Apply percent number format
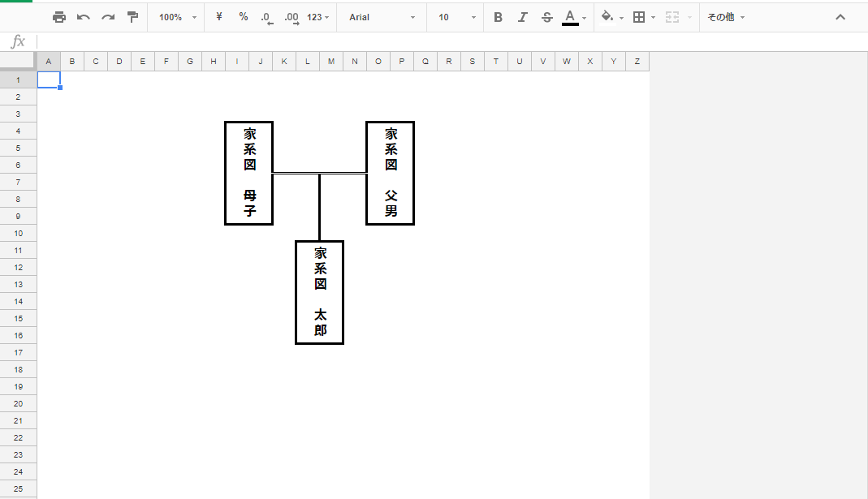This screenshot has width=868, height=499. (x=244, y=17)
